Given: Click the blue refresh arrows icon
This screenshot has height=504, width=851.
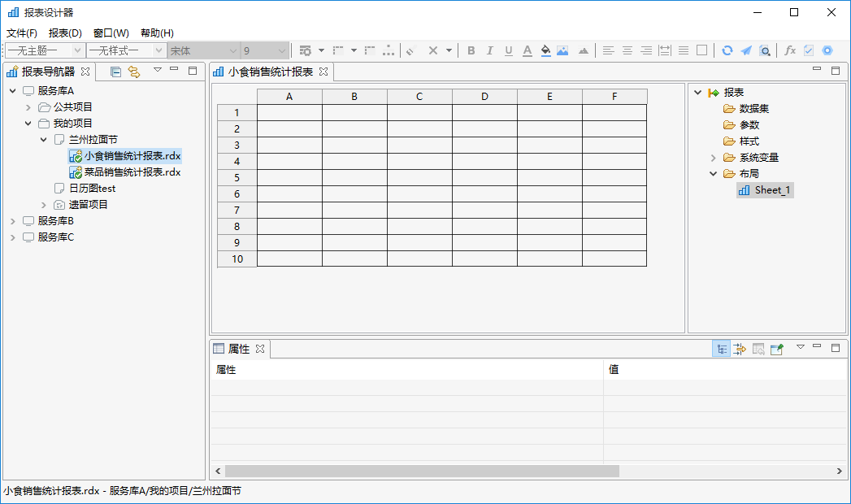Looking at the screenshot, I should click(727, 50).
